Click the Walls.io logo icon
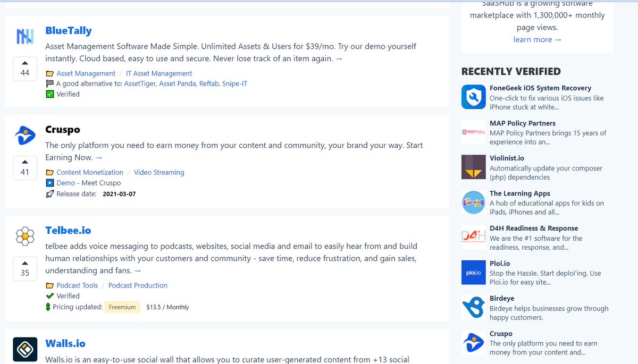Image resolution: width=638 pixels, height=364 pixels. pos(25,350)
